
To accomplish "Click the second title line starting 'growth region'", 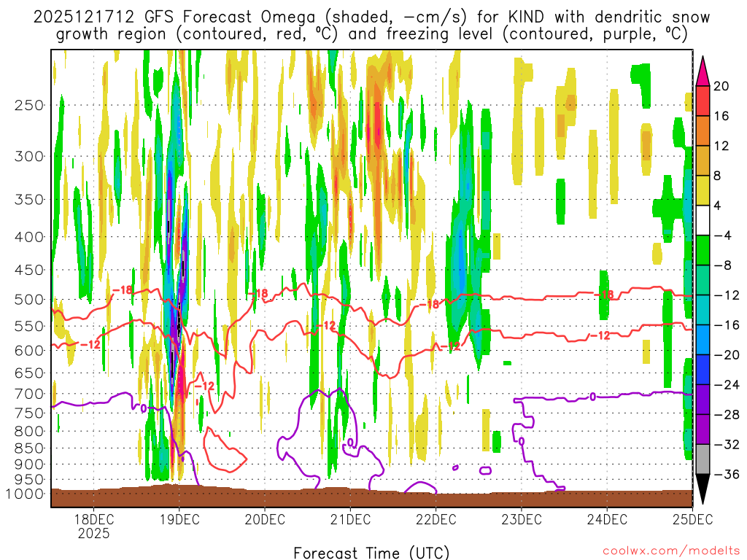I will (x=371, y=34).
